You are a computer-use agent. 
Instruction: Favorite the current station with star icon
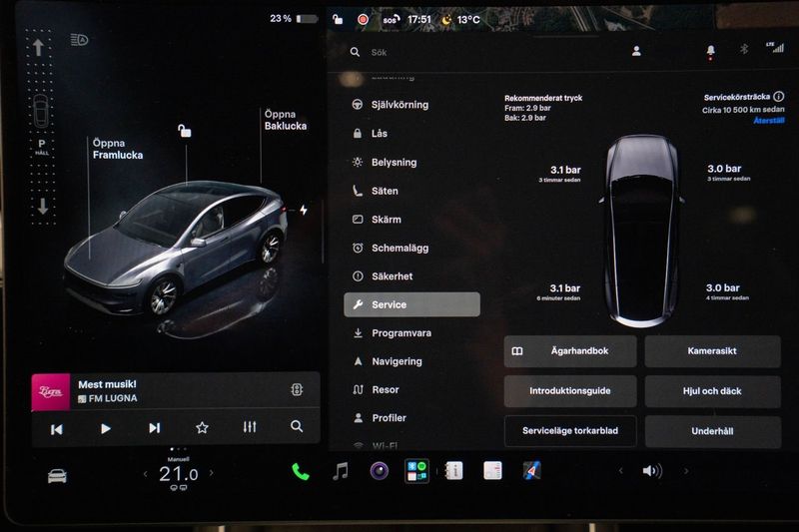point(203,427)
